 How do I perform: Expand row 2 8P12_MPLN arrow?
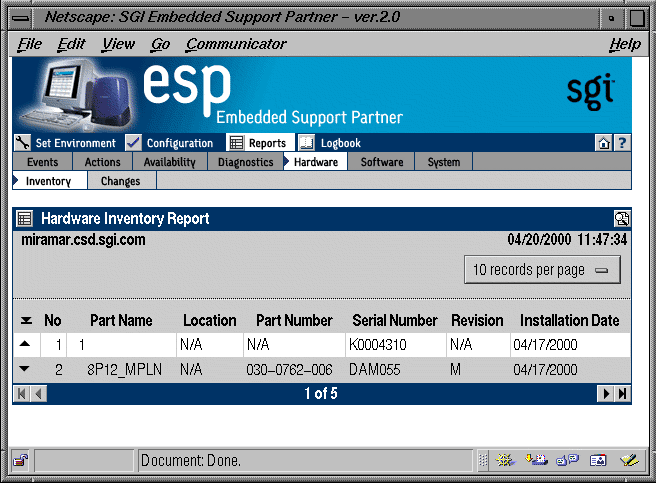pyautogui.click(x=25, y=369)
